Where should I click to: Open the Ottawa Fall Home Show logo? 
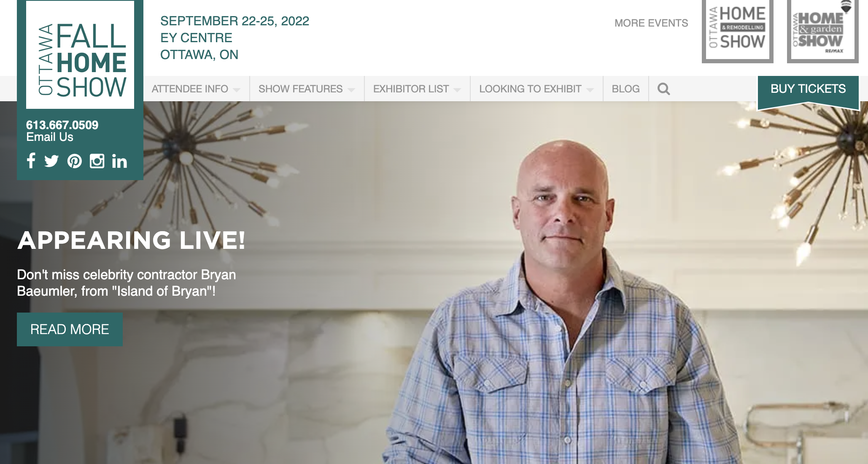point(80,55)
